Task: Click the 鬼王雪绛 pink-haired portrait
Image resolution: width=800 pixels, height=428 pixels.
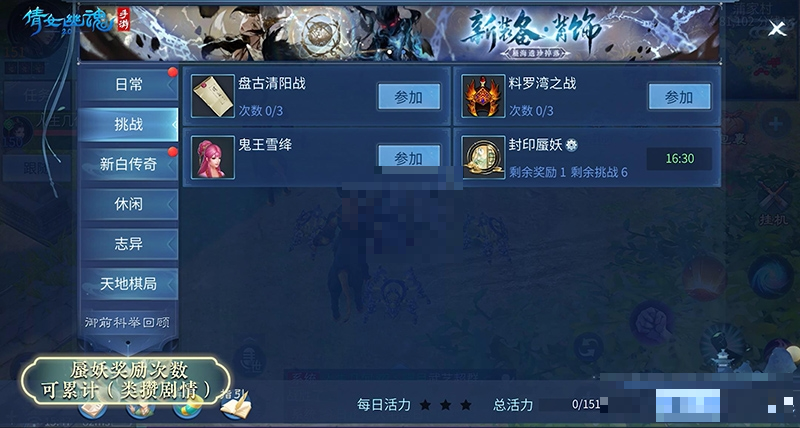Action: coord(213,158)
